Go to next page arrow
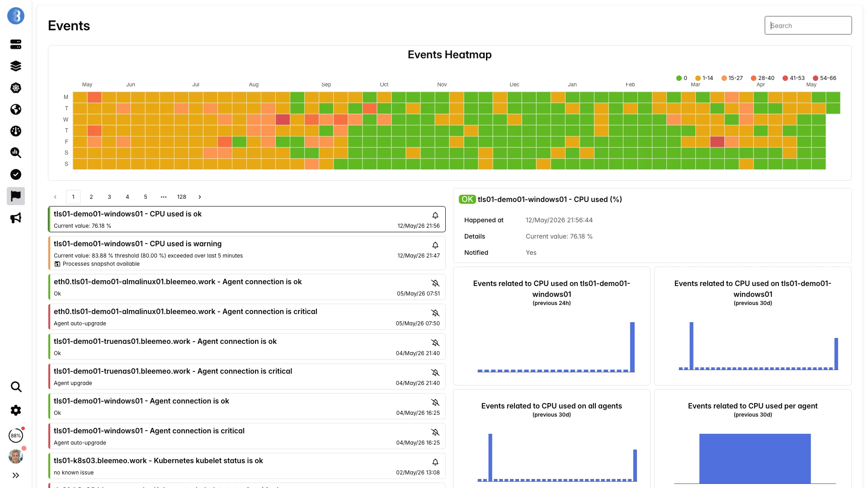 pyautogui.click(x=200, y=197)
